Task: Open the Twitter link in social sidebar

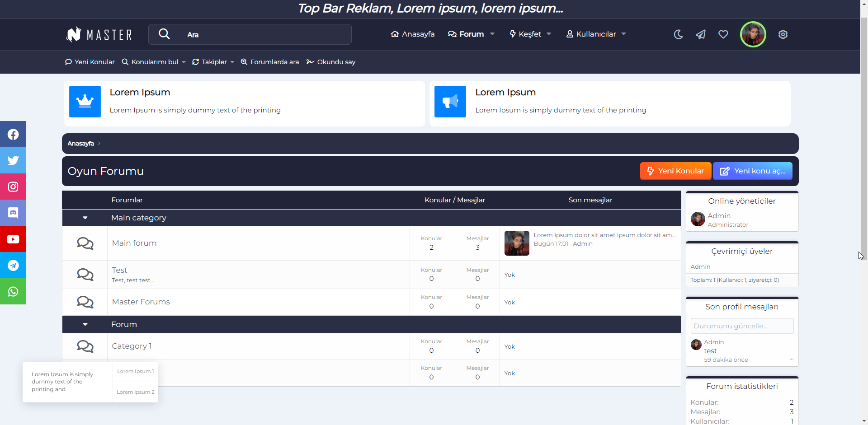Action: 13,160
